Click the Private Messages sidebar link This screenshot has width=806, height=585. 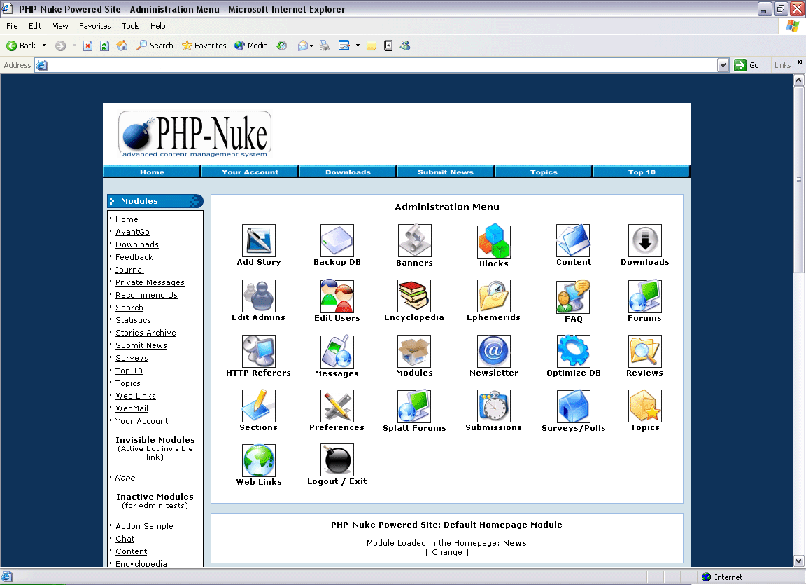tap(149, 283)
